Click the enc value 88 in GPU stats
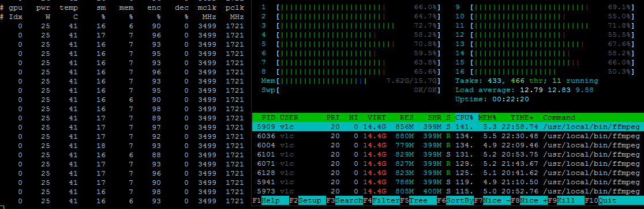Screen dimensions: 644x209 pos(156,154)
